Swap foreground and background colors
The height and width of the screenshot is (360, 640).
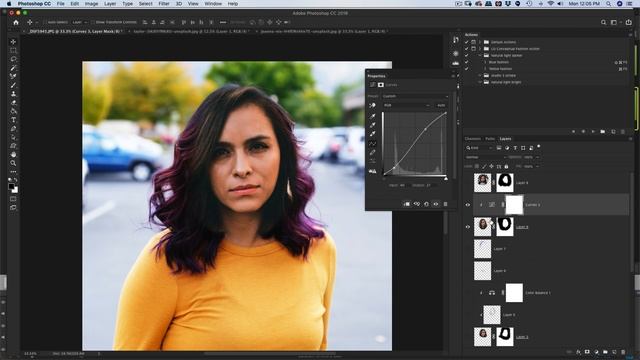click(16, 180)
